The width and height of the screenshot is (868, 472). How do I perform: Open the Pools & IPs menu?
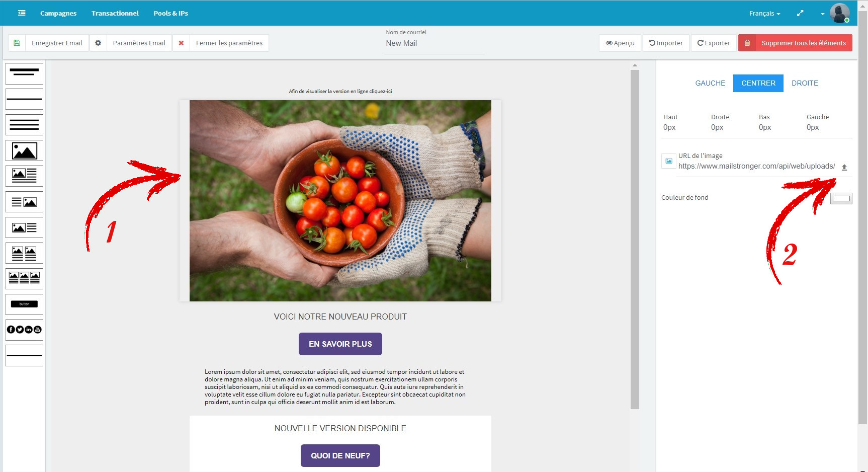[170, 13]
